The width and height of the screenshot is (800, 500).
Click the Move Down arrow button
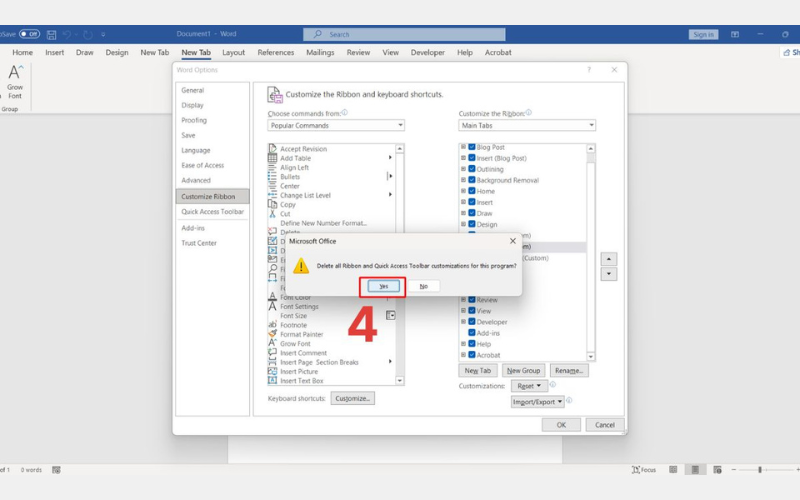pos(608,274)
